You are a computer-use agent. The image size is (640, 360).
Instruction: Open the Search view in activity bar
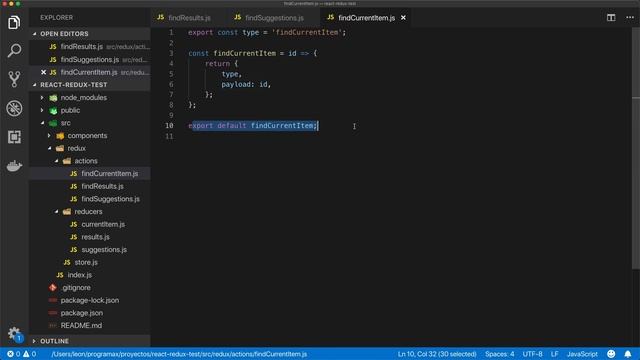pos(14,51)
